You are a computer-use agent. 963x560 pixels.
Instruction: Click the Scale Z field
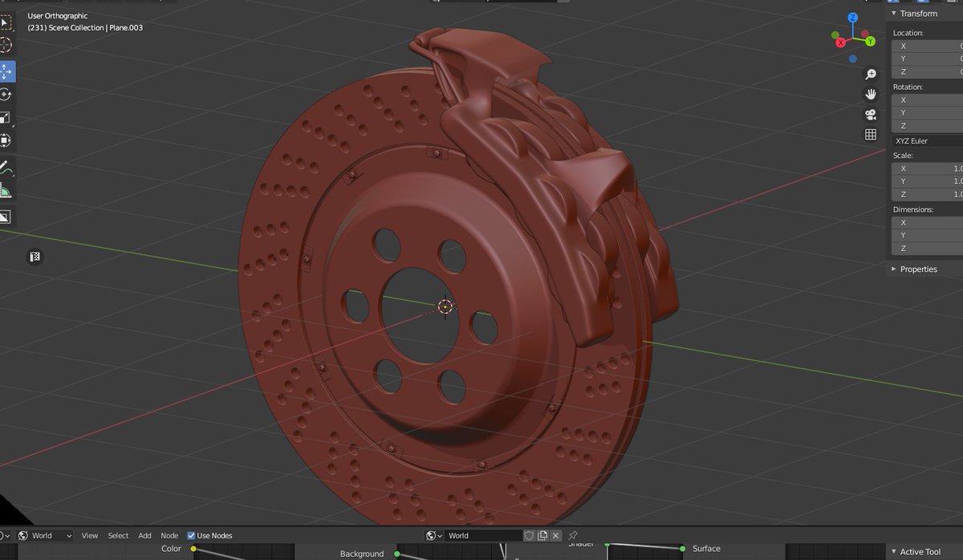click(x=928, y=194)
